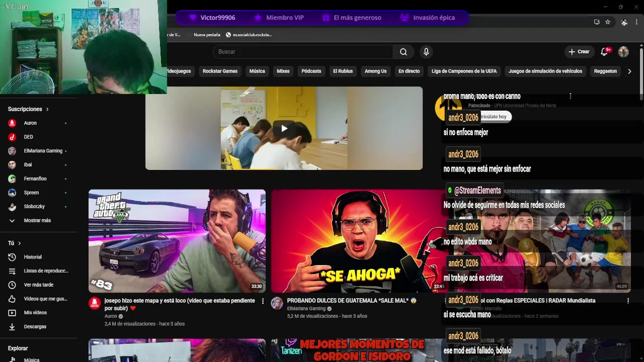Play the sponsored classroom video

click(x=284, y=128)
